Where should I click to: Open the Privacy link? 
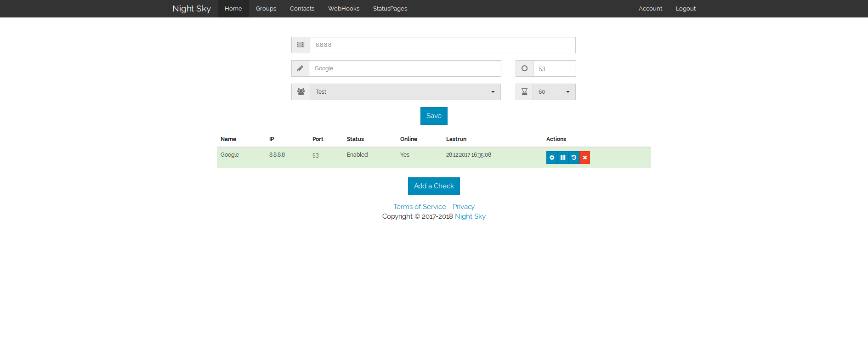[x=464, y=207]
